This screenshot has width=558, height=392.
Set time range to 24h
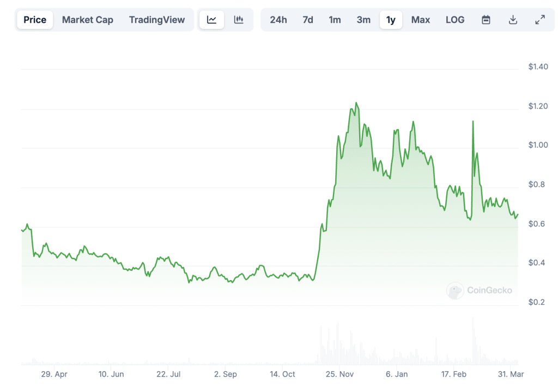pos(278,20)
